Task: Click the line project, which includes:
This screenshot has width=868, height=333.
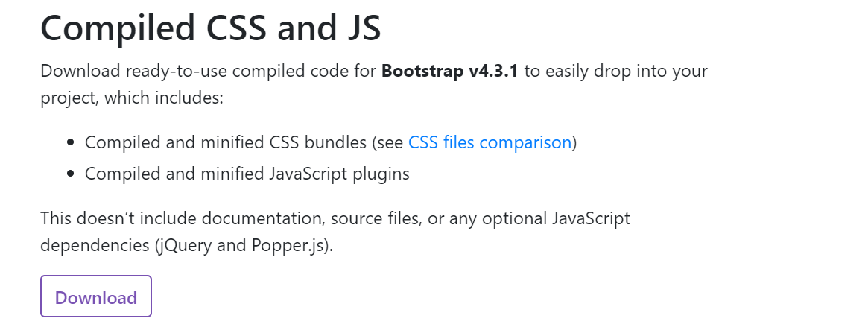Action: 132,98
